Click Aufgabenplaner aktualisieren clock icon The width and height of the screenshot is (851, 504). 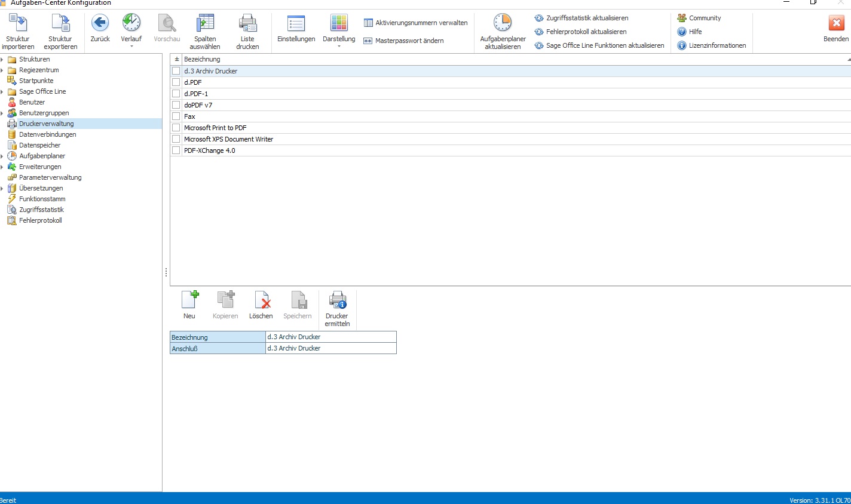point(503,23)
